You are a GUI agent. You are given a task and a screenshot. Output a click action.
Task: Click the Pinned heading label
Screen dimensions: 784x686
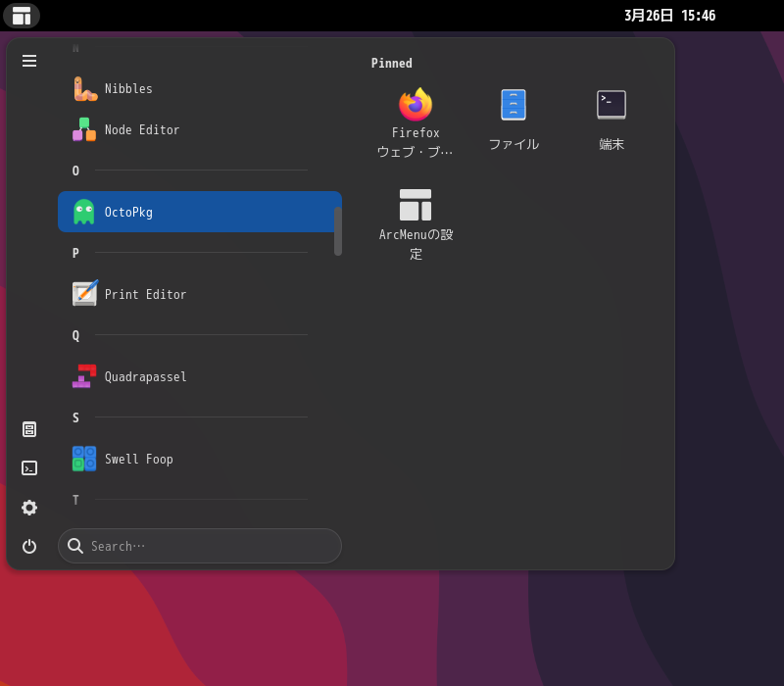tap(391, 63)
